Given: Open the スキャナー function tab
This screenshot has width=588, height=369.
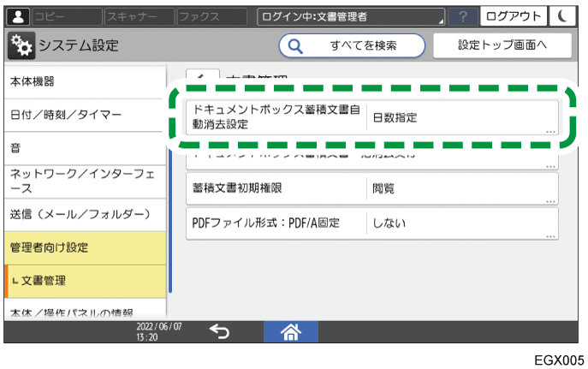Looking at the screenshot, I should click(x=140, y=17).
